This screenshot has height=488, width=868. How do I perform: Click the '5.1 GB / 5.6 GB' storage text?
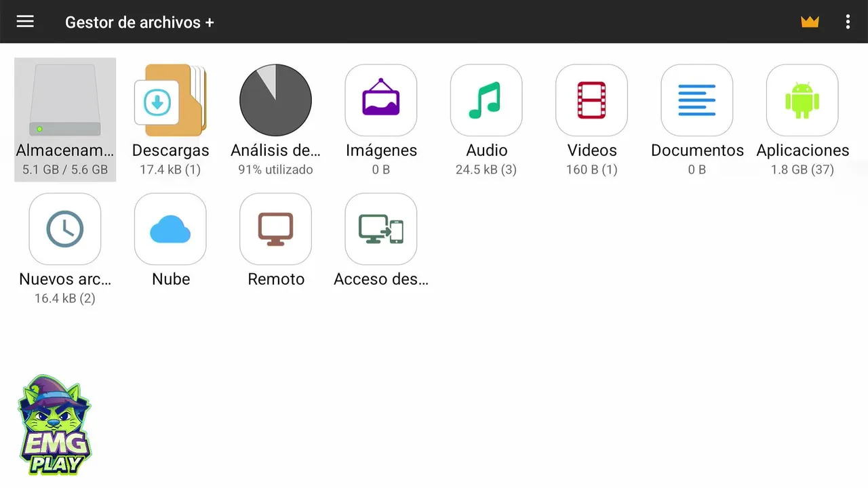pos(65,169)
